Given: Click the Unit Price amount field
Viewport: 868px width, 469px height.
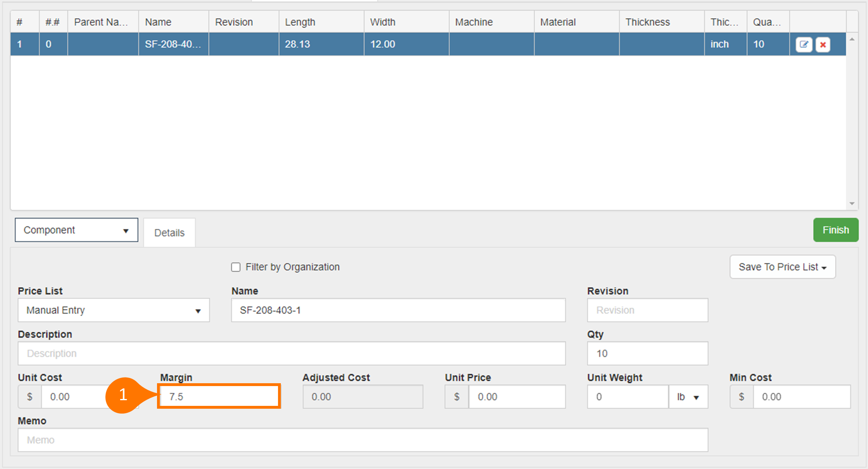Looking at the screenshot, I should tap(516, 397).
